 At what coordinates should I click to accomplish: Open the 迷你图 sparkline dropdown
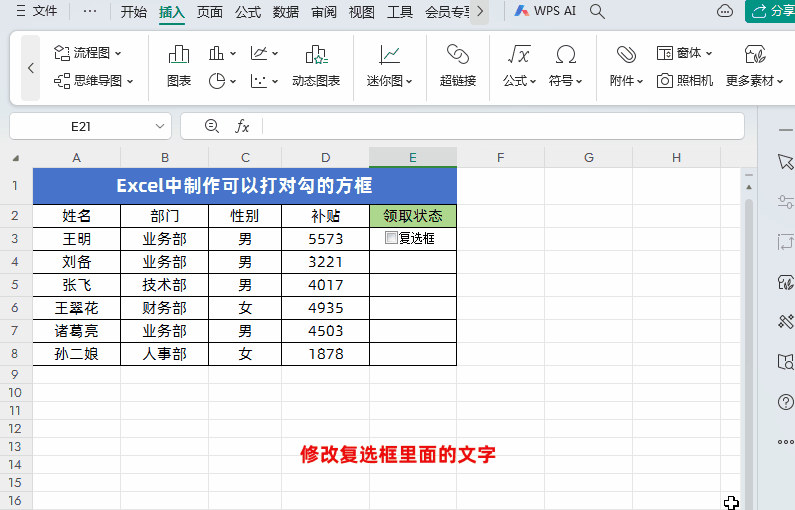click(389, 66)
